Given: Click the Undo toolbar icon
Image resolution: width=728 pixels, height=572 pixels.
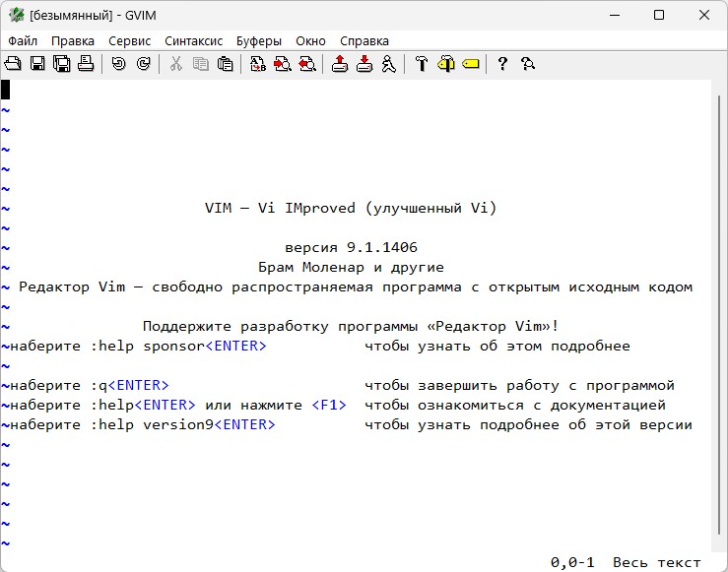Looking at the screenshot, I should [x=119, y=64].
